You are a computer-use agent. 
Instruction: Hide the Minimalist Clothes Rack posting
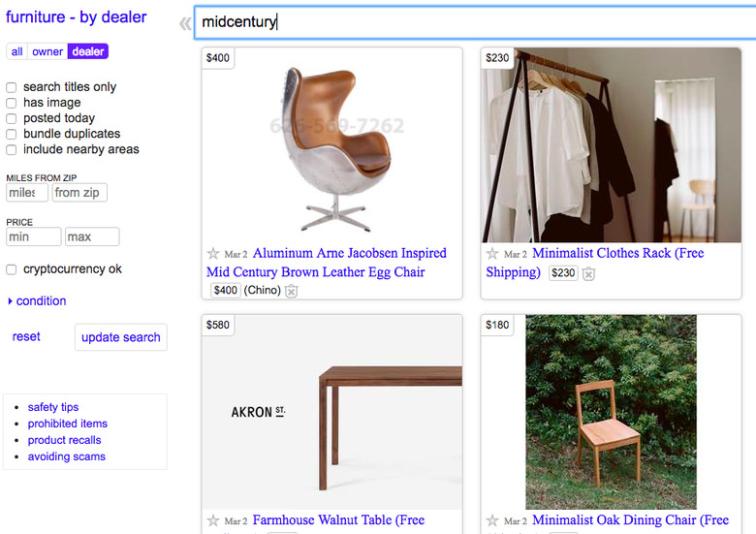pyautogui.click(x=588, y=273)
